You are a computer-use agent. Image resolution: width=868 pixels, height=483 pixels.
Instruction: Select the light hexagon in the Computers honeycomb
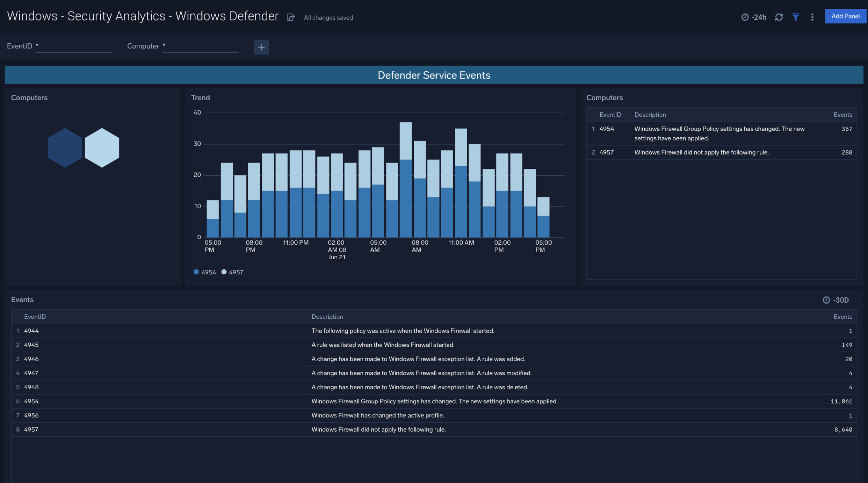click(101, 147)
